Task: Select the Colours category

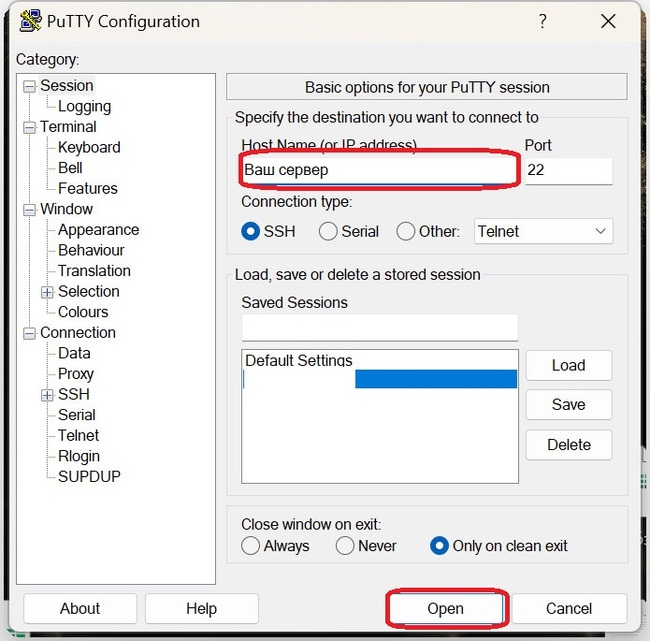Action: (83, 312)
